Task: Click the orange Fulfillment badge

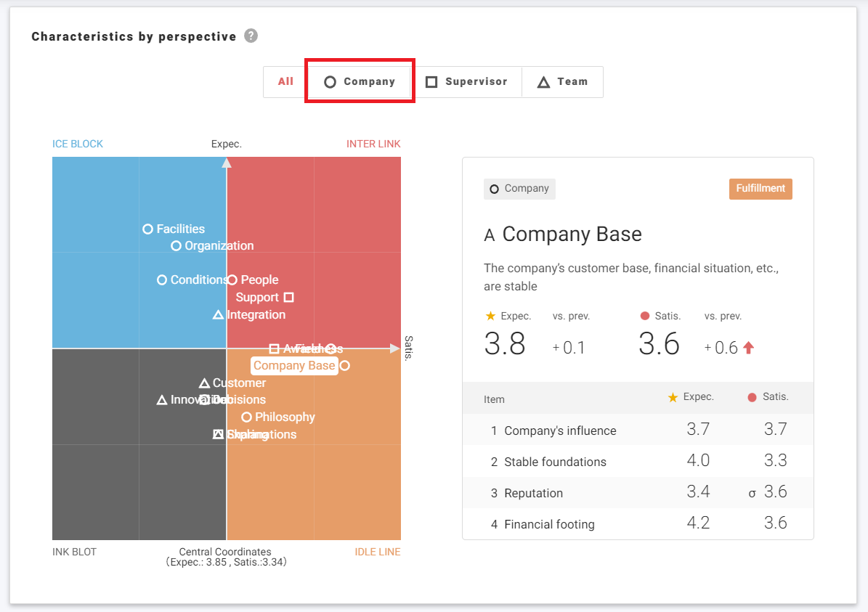Action: [760, 189]
